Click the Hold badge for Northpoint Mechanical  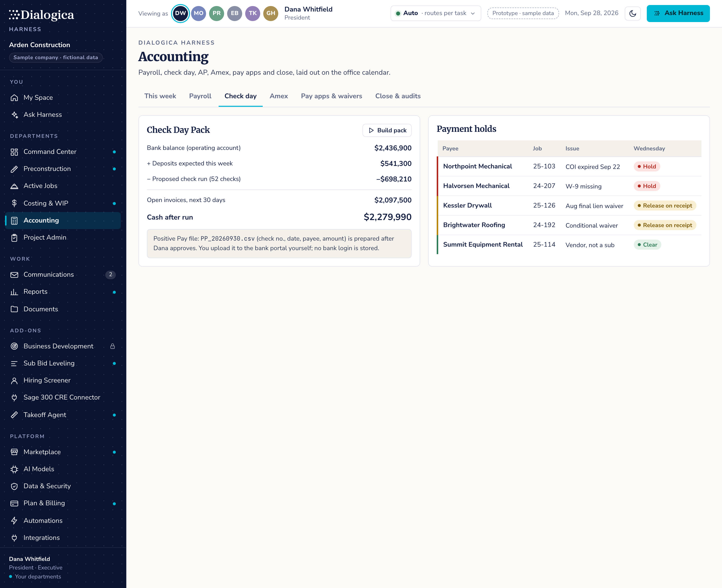pos(647,167)
